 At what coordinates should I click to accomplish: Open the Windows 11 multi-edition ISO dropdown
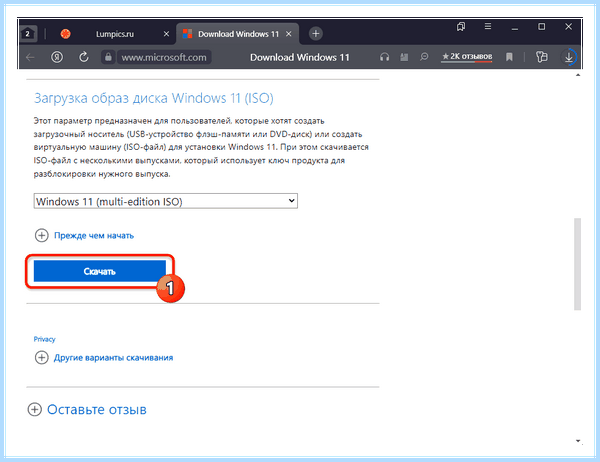pyautogui.click(x=166, y=201)
